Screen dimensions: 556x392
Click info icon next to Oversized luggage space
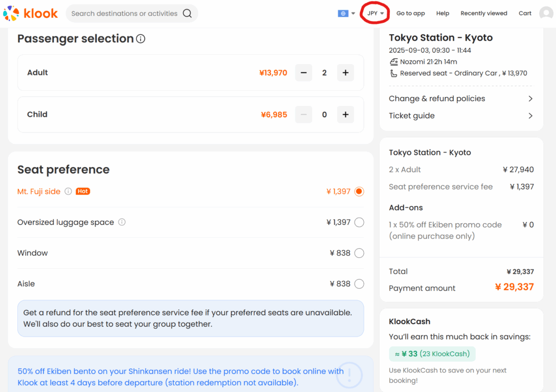pos(122,222)
